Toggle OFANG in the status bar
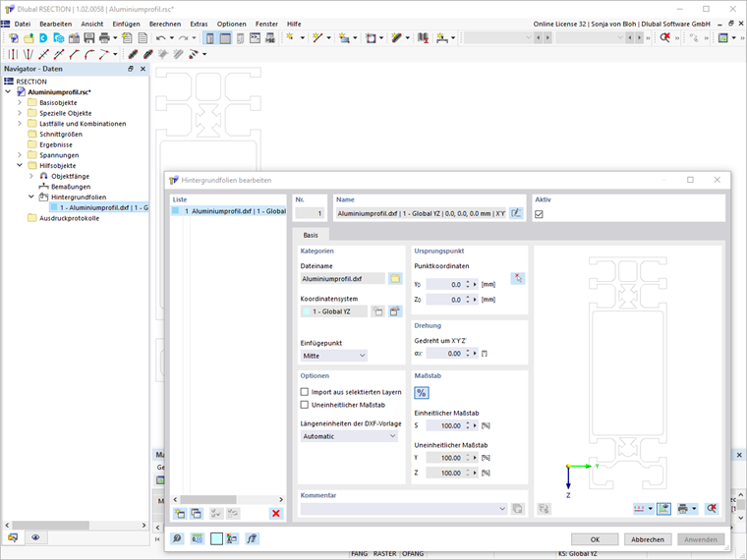Viewport: 747px width, 560px height. [413, 554]
